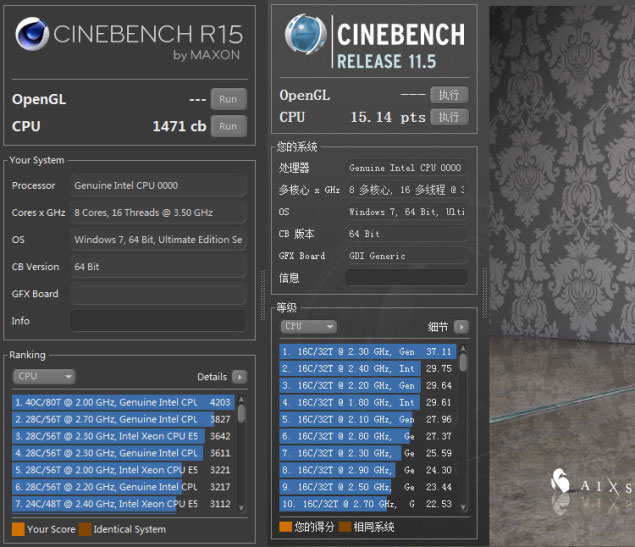
Task: Click the Cinebench R15 sphere logo
Action: click(x=32, y=36)
